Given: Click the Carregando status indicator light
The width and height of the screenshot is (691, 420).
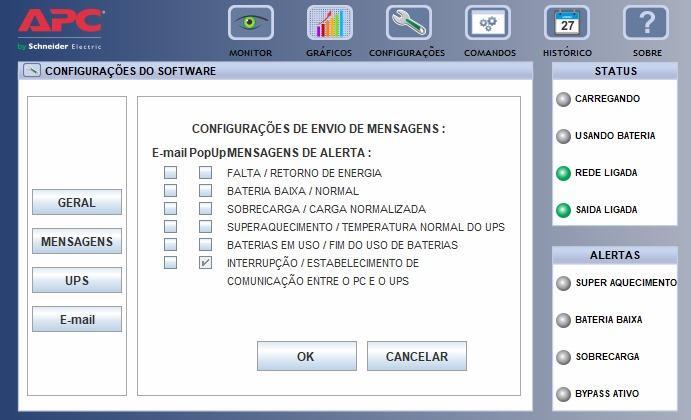Looking at the screenshot, I should tap(563, 100).
